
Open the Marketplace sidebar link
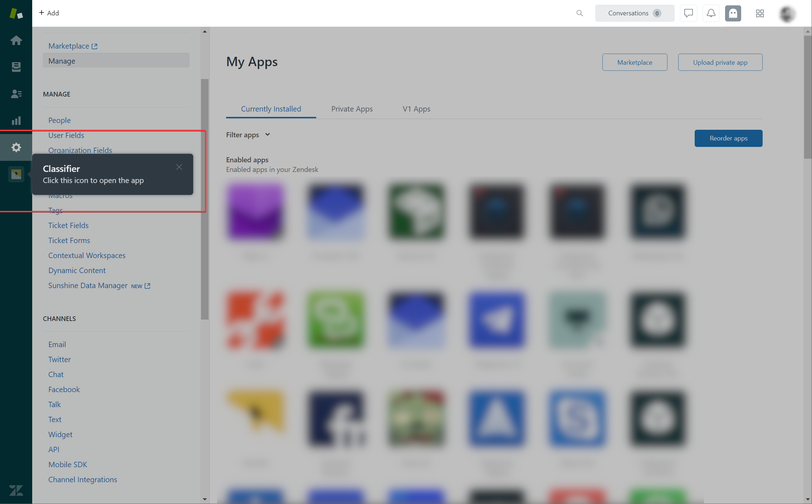73,46
